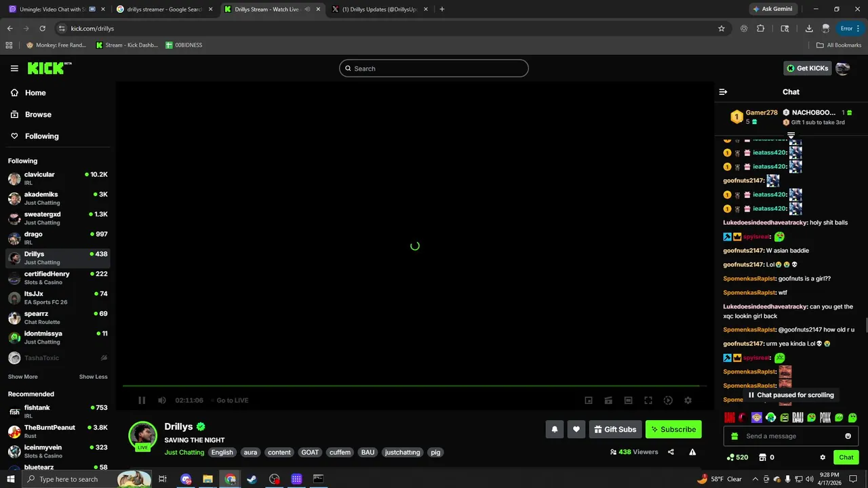This screenshot has height=488, width=868.
Task: Open fishtank channel in Recommended list
Action: [x=58, y=412]
